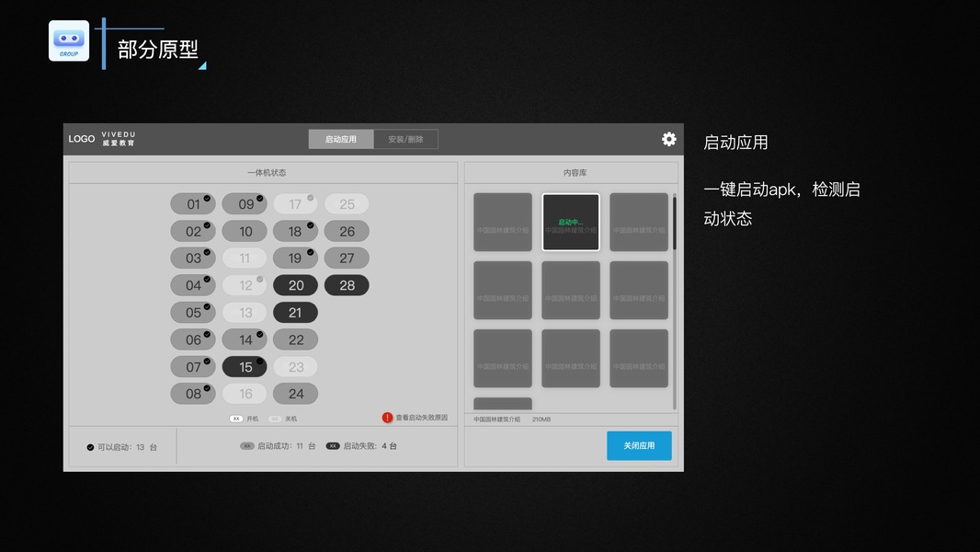The width and height of the screenshot is (980, 552).
Task: Click device 18 pill
Action: tap(296, 231)
